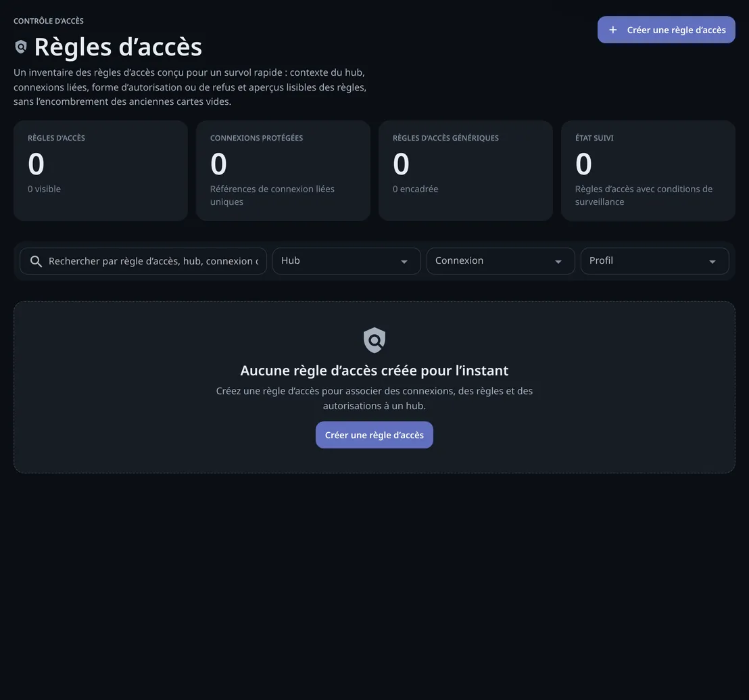This screenshot has width=749, height=700.
Task: Open the Hub filter dropdown
Action: click(346, 261)
